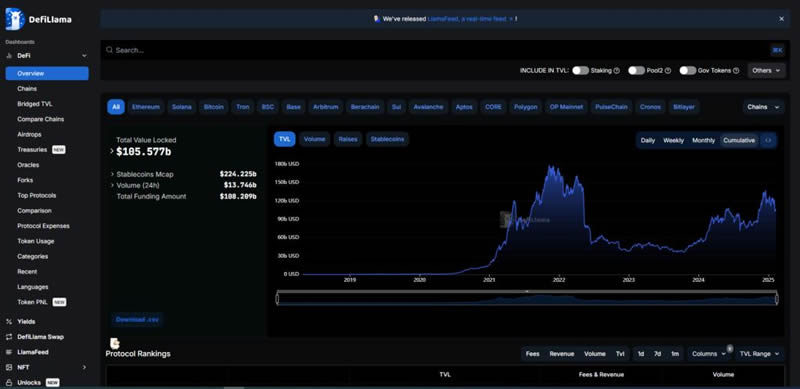Switch chart to the Stablecoins tab
Screen dimensions: 800x389
coord(387,139)
